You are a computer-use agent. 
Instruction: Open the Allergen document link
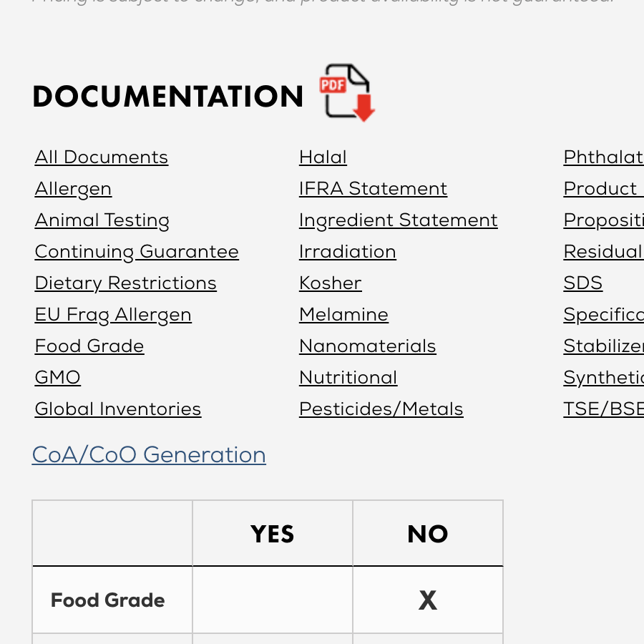(73, 189)
